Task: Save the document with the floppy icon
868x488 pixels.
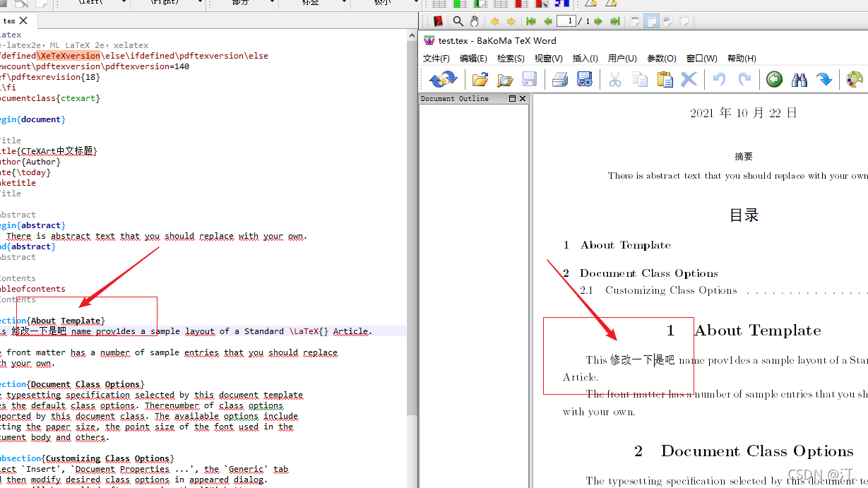Action: tap(530, 79)
